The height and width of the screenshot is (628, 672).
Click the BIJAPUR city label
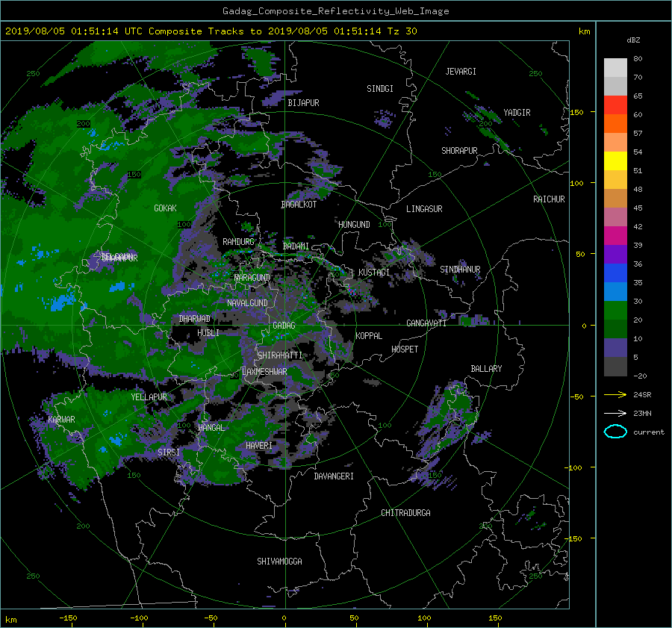pos(303,103)
